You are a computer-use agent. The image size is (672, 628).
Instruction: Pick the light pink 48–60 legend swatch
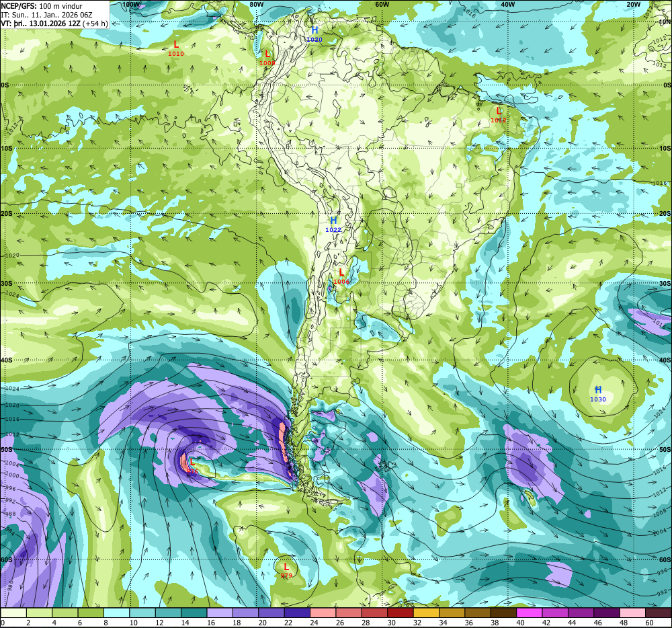click(x=633, y=613)
